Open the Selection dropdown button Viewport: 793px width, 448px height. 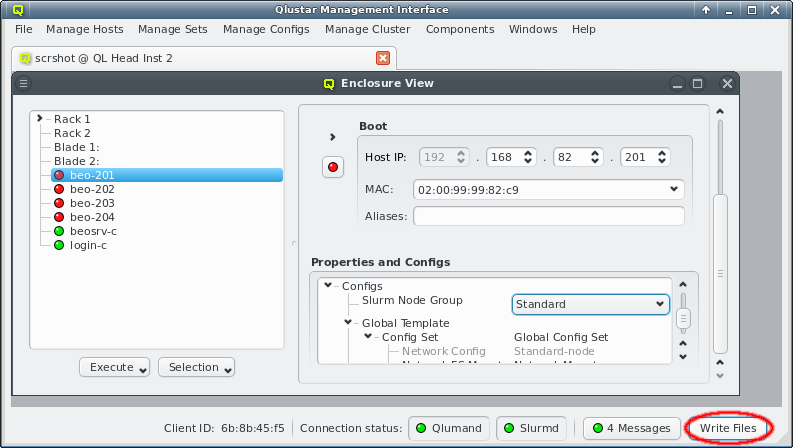[196, 367]
